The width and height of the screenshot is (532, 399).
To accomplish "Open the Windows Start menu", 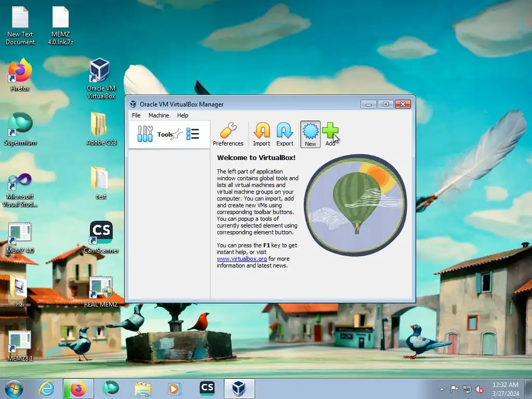I will coord(14,389).
